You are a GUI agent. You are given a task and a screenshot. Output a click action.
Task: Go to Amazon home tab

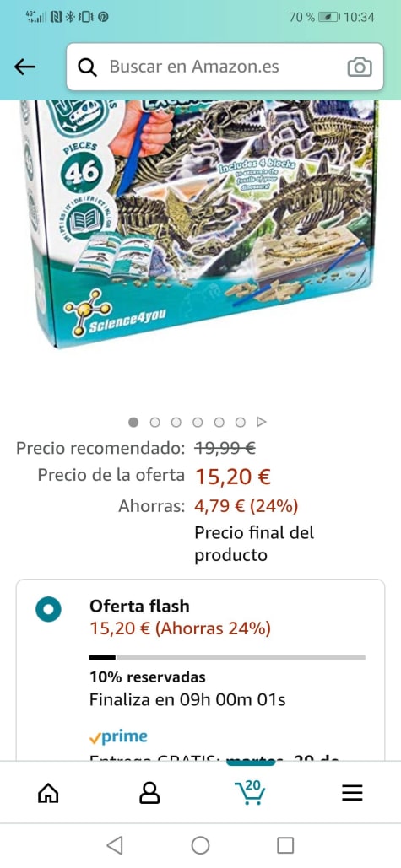pos(48,793)
